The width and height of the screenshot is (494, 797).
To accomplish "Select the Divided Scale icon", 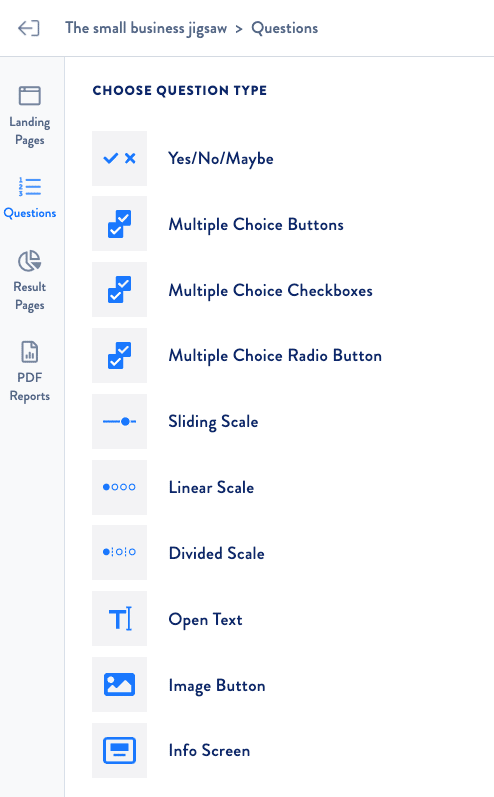I will (x=119, y=553).
